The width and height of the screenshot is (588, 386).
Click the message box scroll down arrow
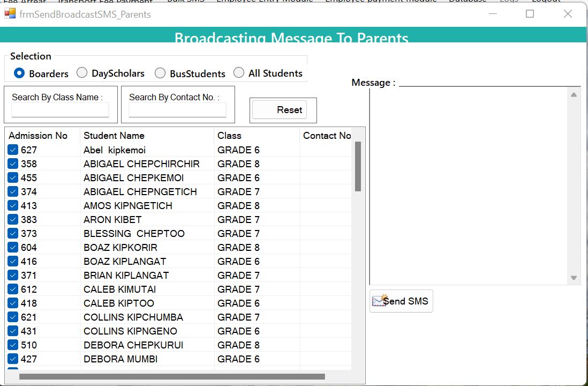click(x=574, y=278)
